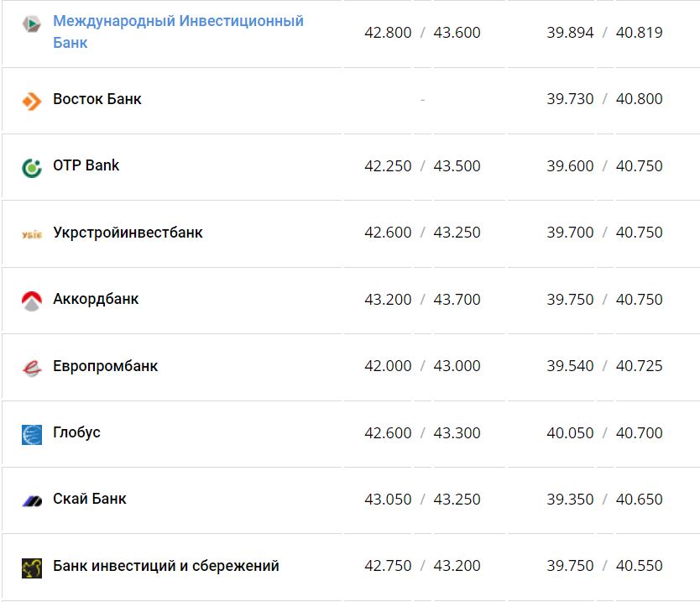This screenshot has width=700, height=602.
Task: Select the Глобус bank name
Action: 76,432
